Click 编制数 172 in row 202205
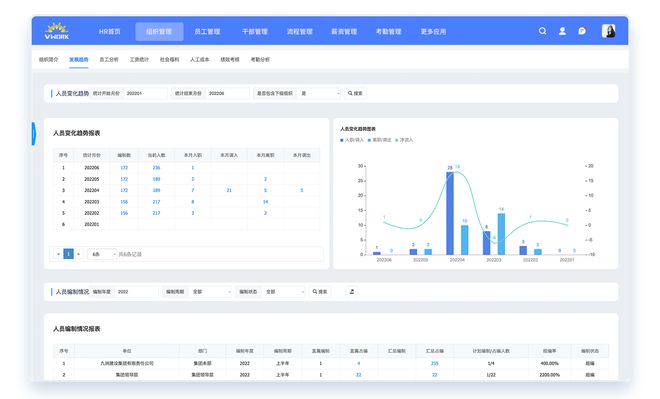Viewport: 660px width, 399px height. coord(124,179)
